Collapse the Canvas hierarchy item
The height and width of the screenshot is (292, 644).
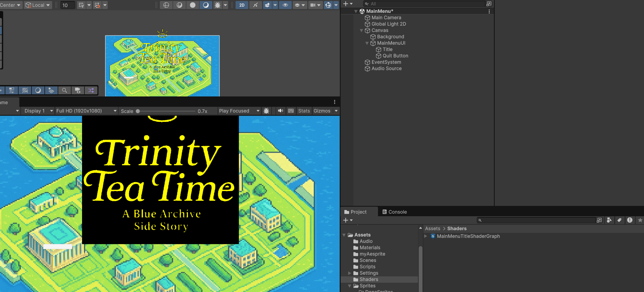[361, 30]
